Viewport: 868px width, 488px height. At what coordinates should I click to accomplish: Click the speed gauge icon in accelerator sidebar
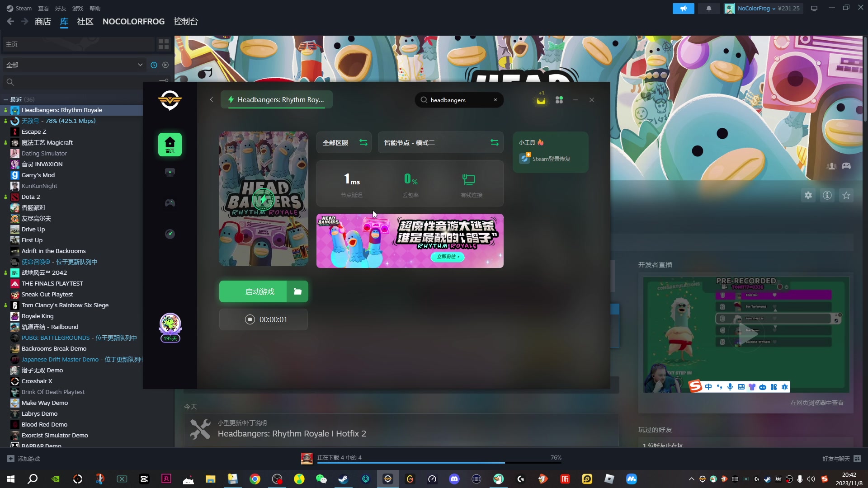tap(170, 234)
